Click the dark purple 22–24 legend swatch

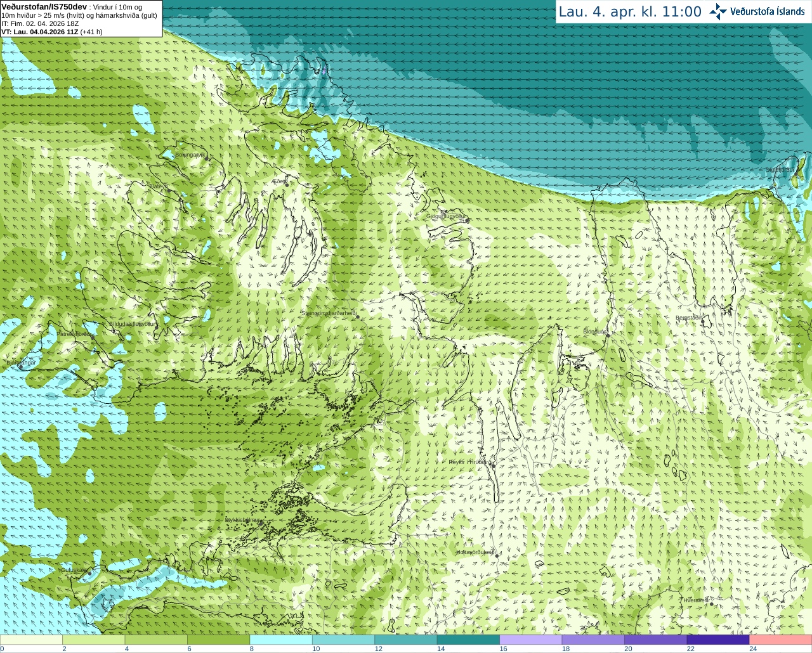click(718, 640)
